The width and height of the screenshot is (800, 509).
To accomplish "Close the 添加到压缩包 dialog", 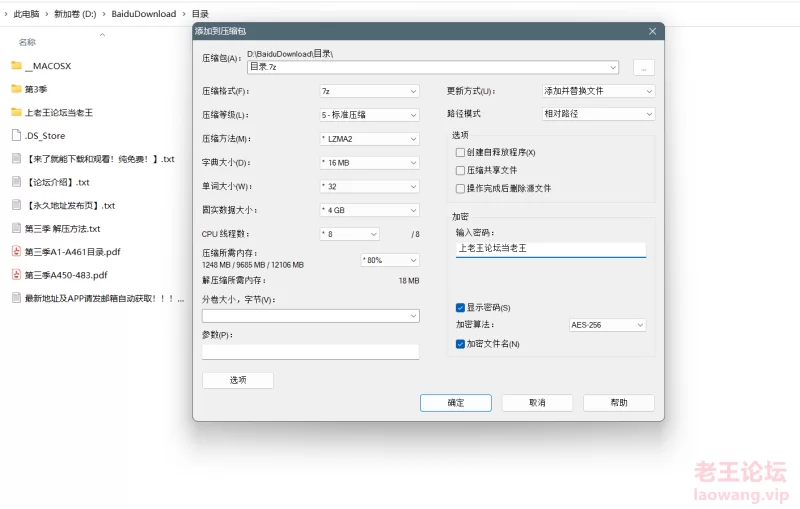I will 652,31.
